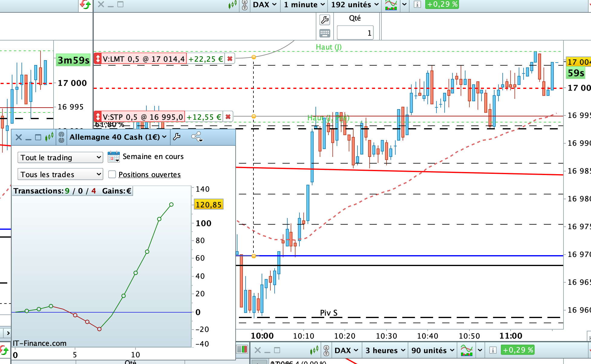Click the Qté quantity input field
This screenshot has width=591, height=364.
pyautogui.click(x=355, y=33)
